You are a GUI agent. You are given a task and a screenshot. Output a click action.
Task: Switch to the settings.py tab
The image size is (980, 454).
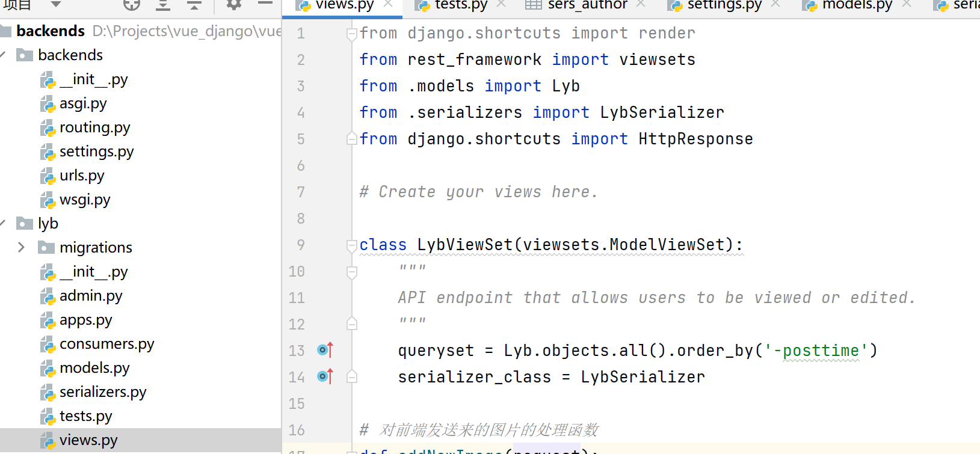[x=724, y=5]
